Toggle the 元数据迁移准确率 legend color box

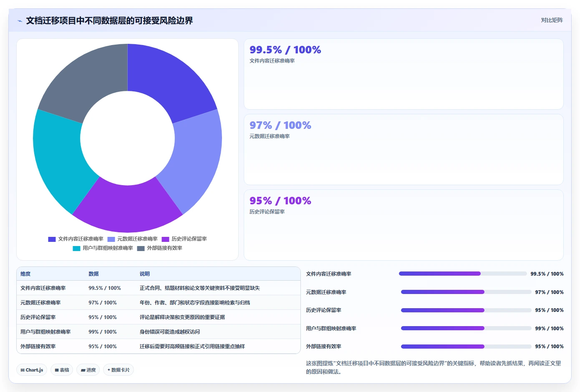(x=111, y=239)
